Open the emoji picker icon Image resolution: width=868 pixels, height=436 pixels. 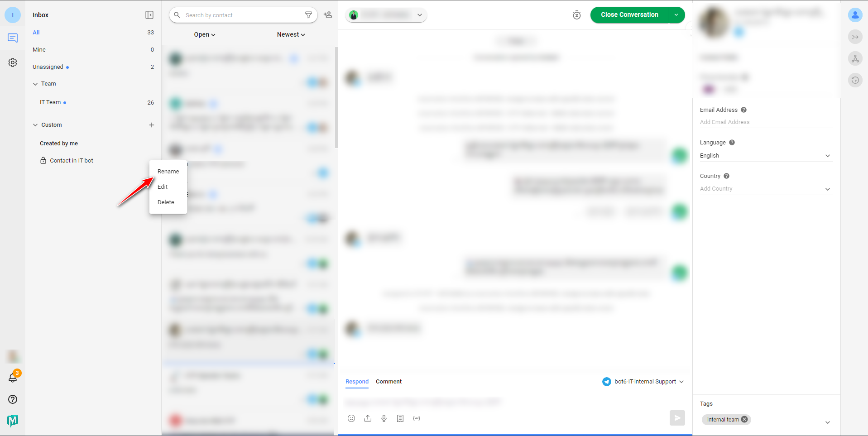click(351, 418)
